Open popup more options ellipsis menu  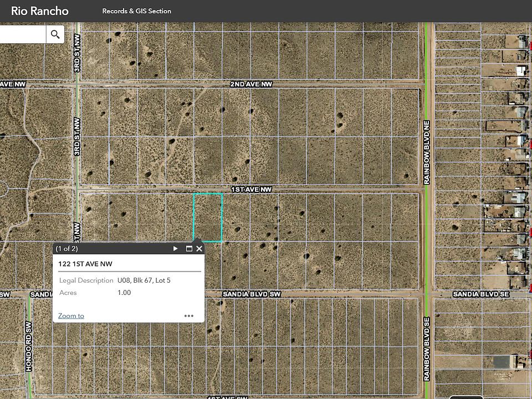tap(189, 316)
